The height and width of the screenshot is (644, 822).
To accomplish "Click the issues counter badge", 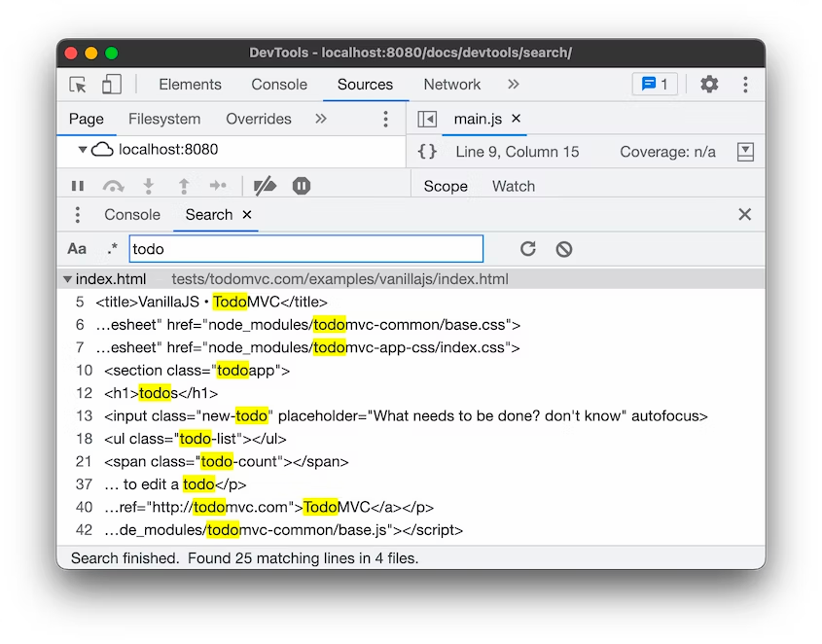I will pos(655,85).
